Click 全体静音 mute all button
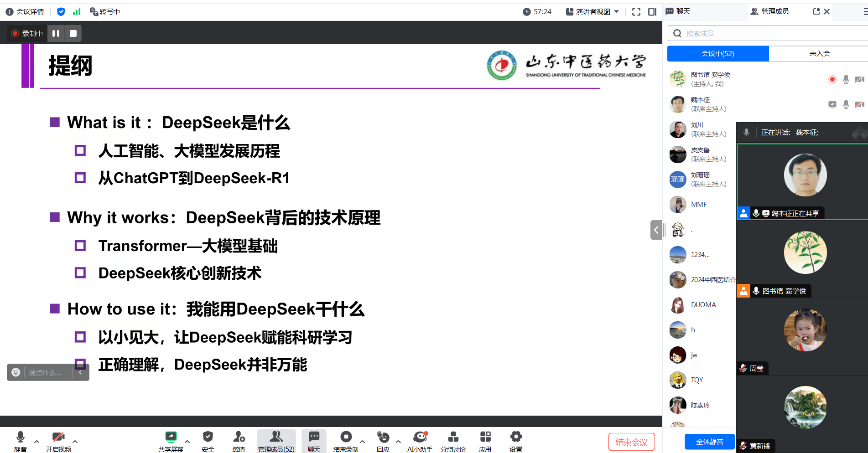 click(709, 442)
